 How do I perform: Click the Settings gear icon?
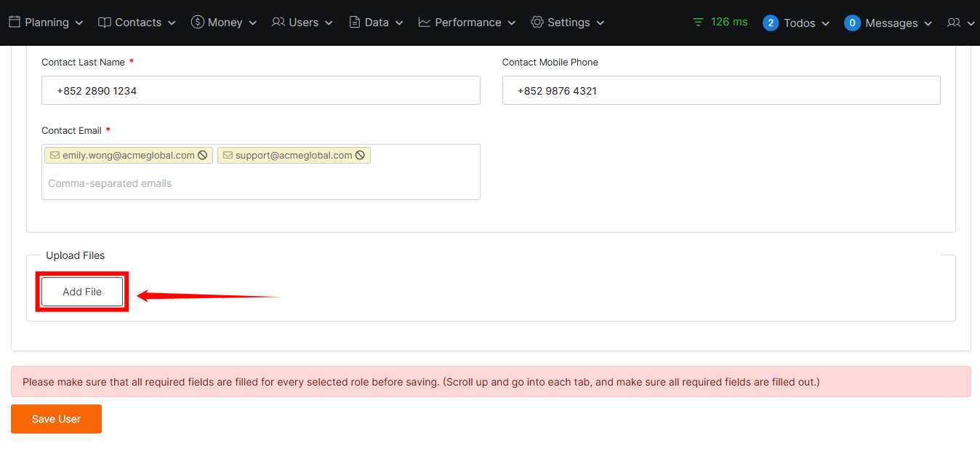(537, 23)
